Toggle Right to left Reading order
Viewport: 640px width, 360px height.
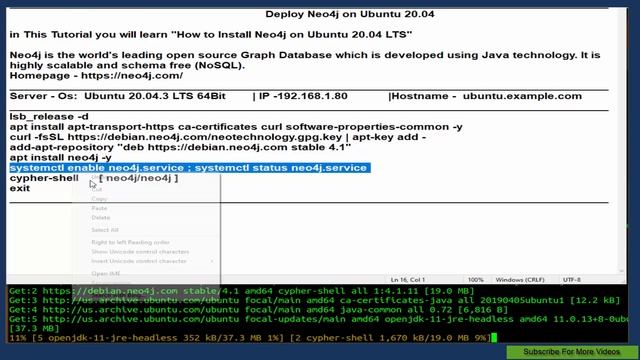pos(130,242)
